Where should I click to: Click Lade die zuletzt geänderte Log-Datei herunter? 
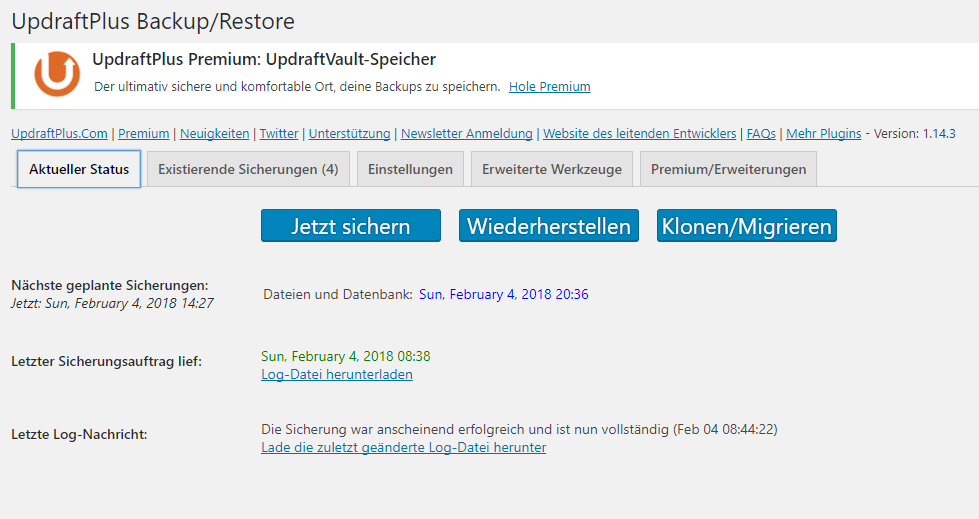(x=403, y=448)
